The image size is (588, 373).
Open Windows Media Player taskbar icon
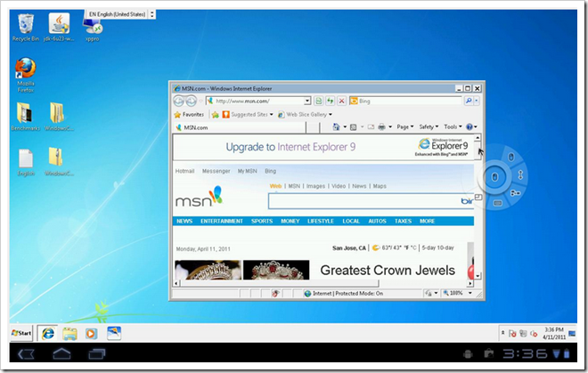point(91,334)
